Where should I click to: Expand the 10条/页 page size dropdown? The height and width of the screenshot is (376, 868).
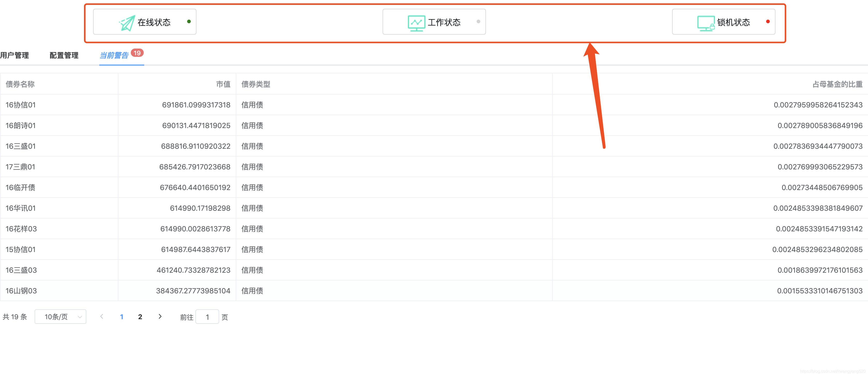tap(60, 316)
